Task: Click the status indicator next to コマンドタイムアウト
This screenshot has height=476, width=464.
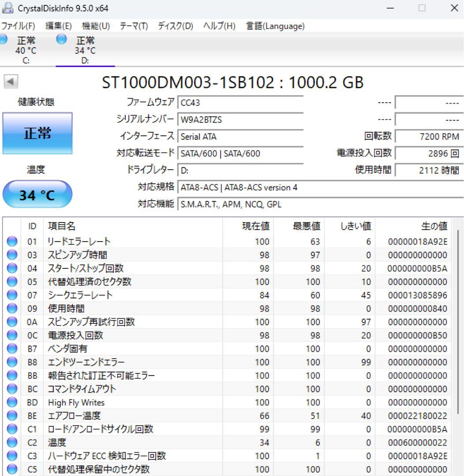Action: tap(11, 389)
